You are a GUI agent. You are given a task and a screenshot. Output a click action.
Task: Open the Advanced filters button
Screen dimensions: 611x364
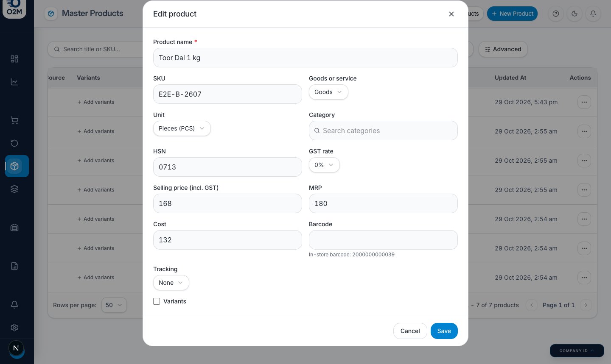[x=503, y=49]
